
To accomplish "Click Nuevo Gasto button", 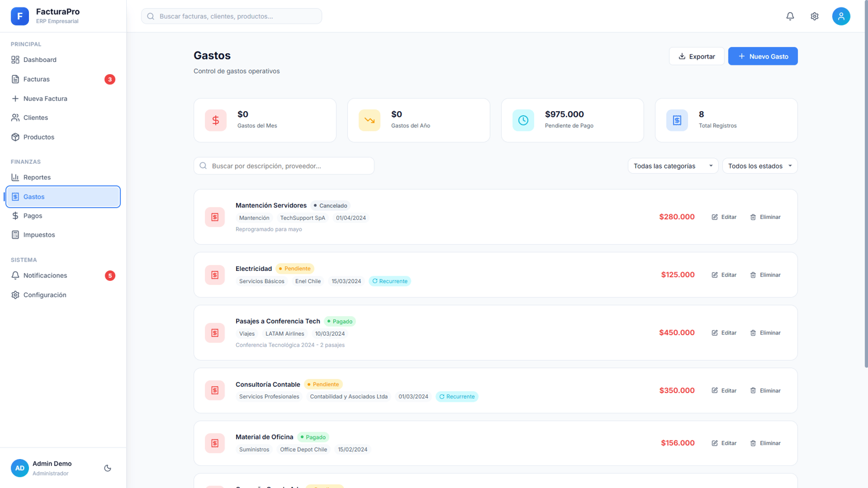I will [763, 56].
